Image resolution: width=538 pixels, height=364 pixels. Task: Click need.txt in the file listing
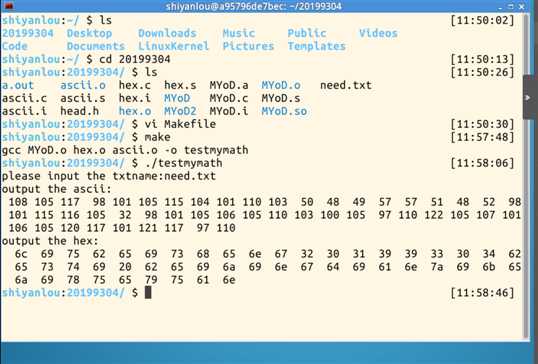(x=346, y=85)
